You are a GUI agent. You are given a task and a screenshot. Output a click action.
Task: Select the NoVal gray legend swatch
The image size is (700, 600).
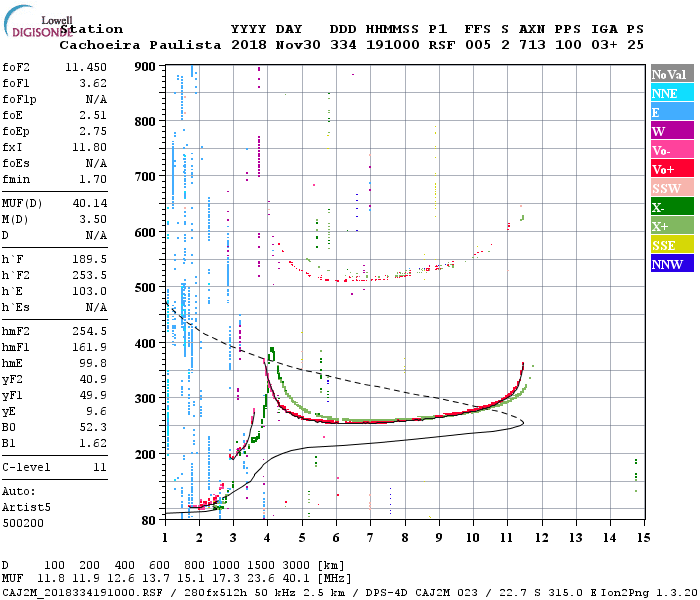(672, 74)
